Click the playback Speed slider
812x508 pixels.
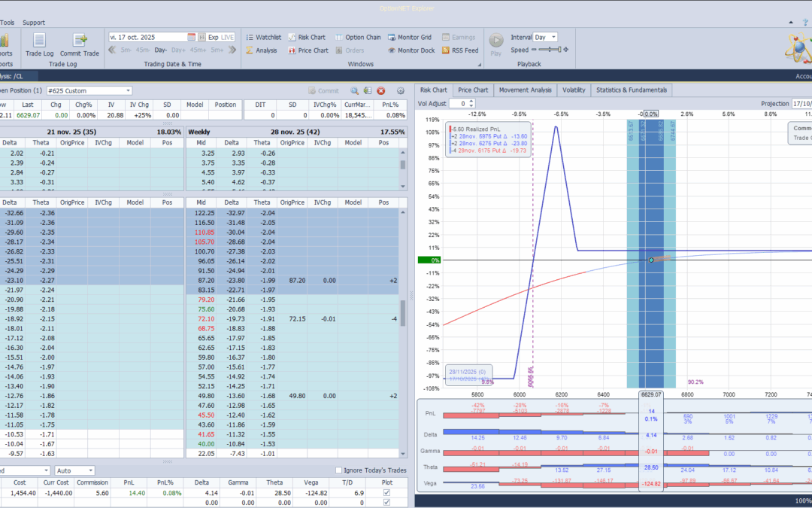(548, 50)
